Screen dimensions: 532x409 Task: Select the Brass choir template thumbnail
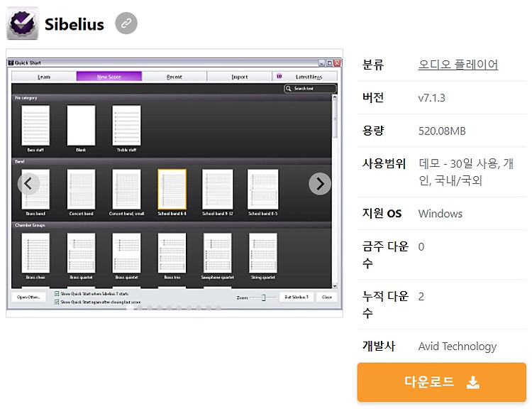pyautogui.click(x=35, y=253)
